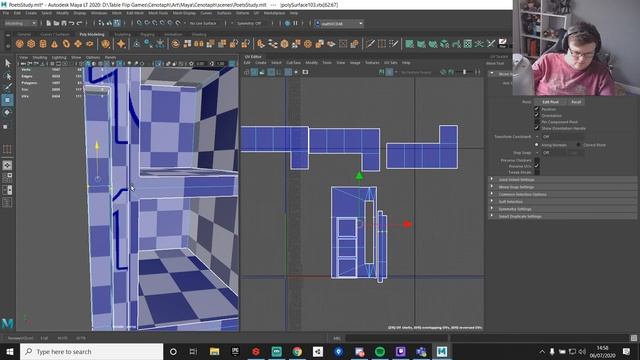Expand Soft Selection section
The width and height of the screenshot is (640, 360).
[x=562, y=202]
